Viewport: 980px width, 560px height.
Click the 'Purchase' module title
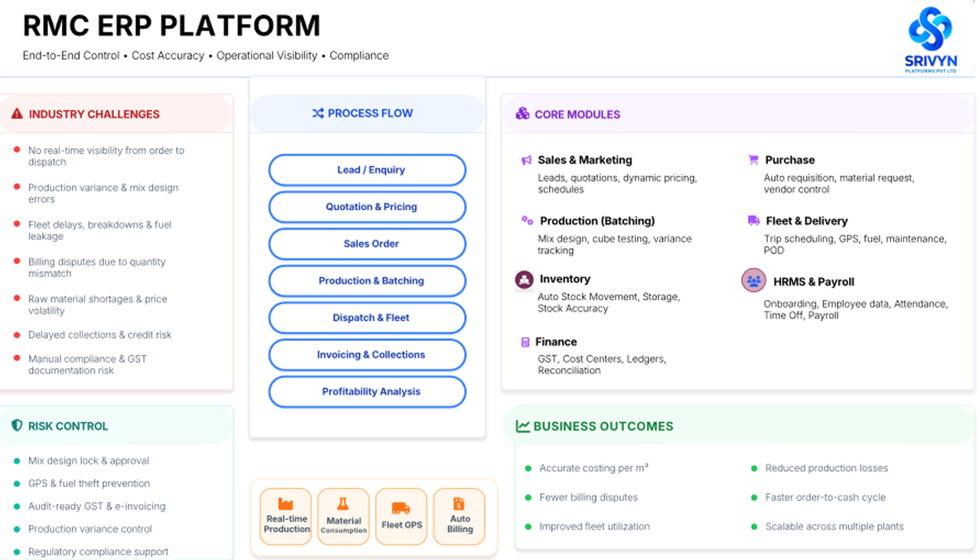tap(790, 160)
